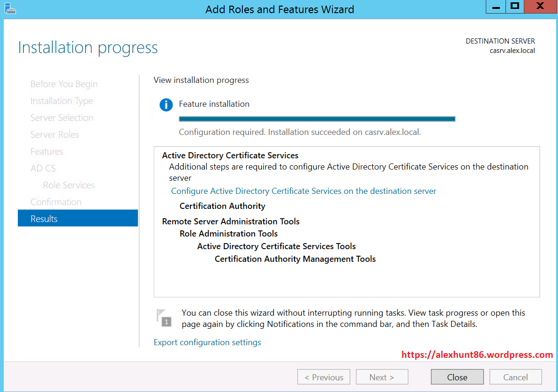The image size is (558, 392).
Task: Click Remote Server Administration Tools entry
Action: coord(231,222)
